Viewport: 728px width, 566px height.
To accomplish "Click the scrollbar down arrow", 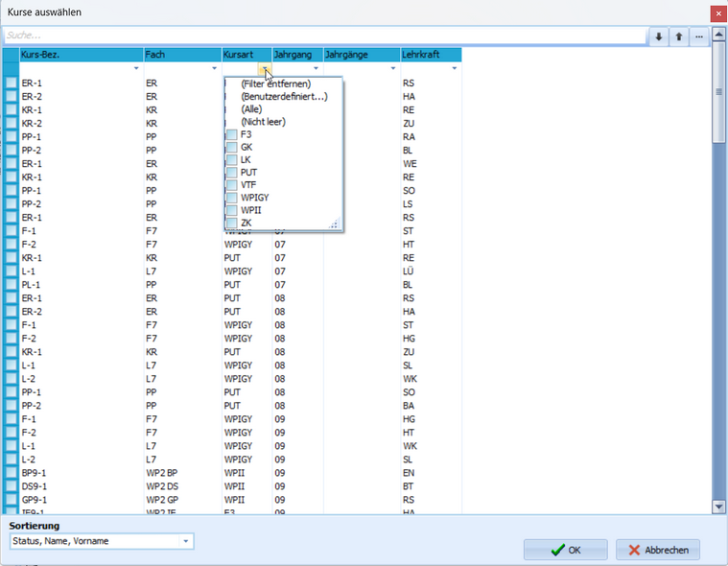I will 718,507.
